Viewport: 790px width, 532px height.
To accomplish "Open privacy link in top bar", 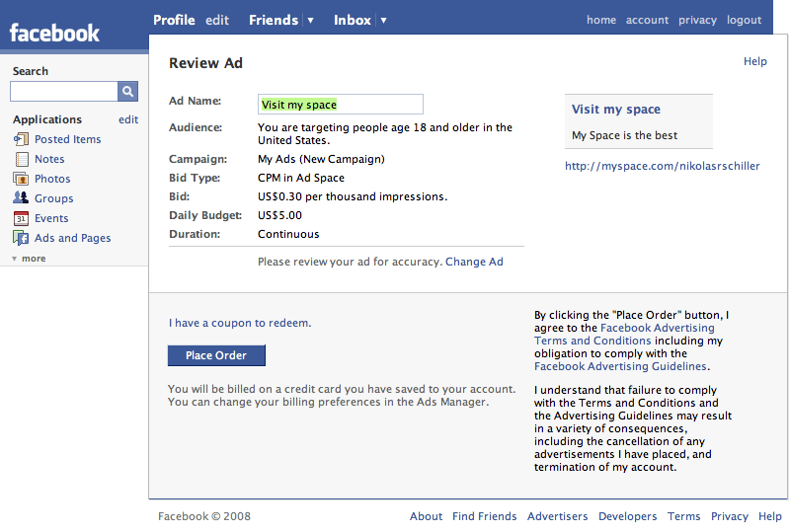I will pyautogui.click(x=697, y=20).
